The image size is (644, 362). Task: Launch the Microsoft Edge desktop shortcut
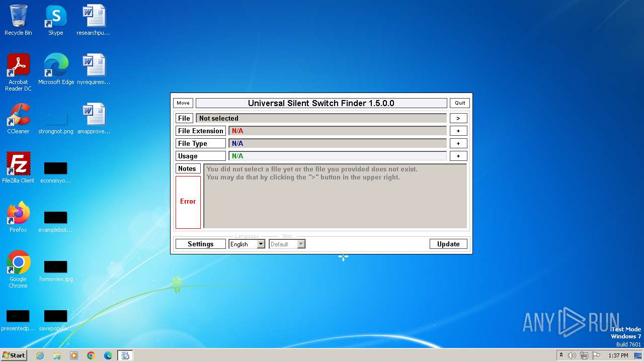56,69
